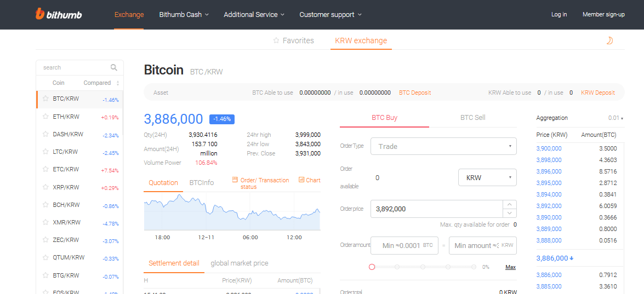Click the Log in link
Image resolution: width=644 pixels, height=294 pixels.
tap(559, 14)
